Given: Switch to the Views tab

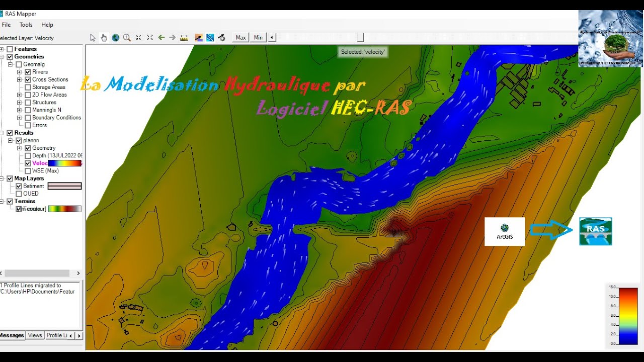Looking at the screenshot, I should 35,335.
